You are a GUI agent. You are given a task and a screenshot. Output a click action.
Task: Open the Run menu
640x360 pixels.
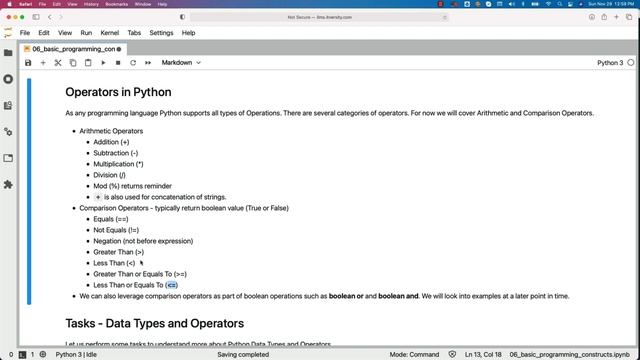coord(86,33)
